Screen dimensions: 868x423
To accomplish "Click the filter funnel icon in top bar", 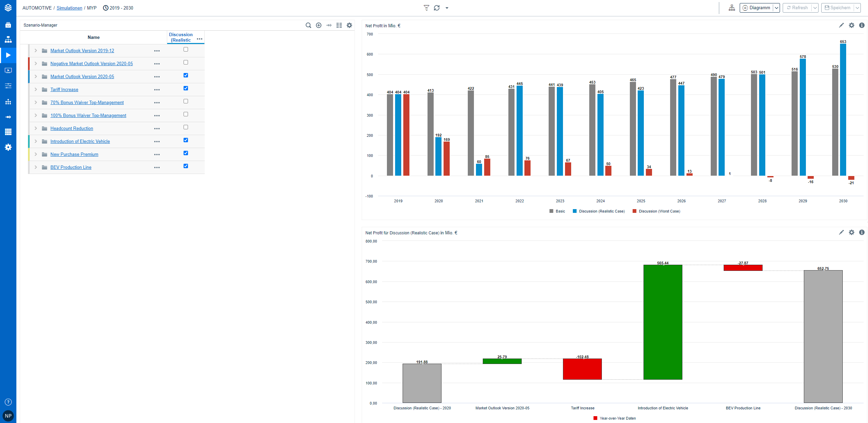I will click(426, 8).
